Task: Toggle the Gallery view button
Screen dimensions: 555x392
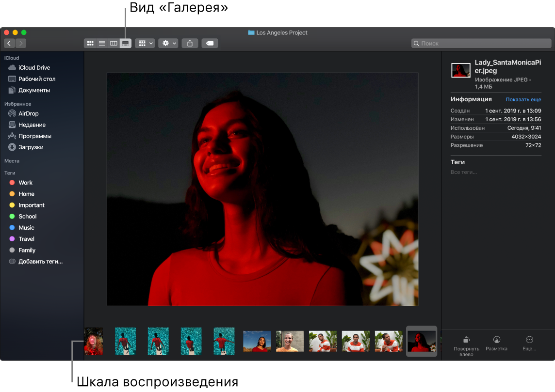Action: (125, 43)
